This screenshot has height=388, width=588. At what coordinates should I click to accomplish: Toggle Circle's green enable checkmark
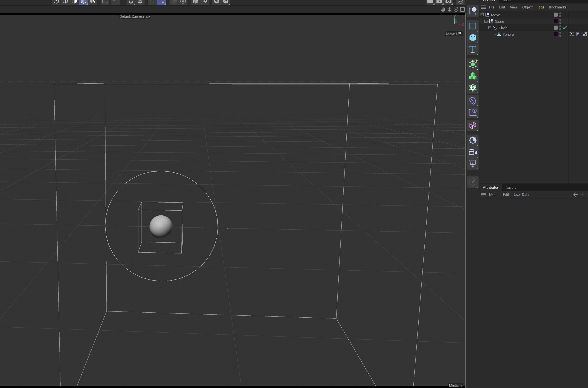(x=565, y=28)
